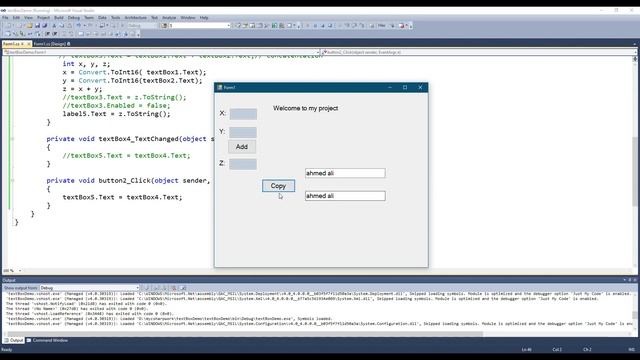Click the Save icon in the toolbar
Image resolution: width=640 pixels, height=360 pixels.
tap(37, 25)
